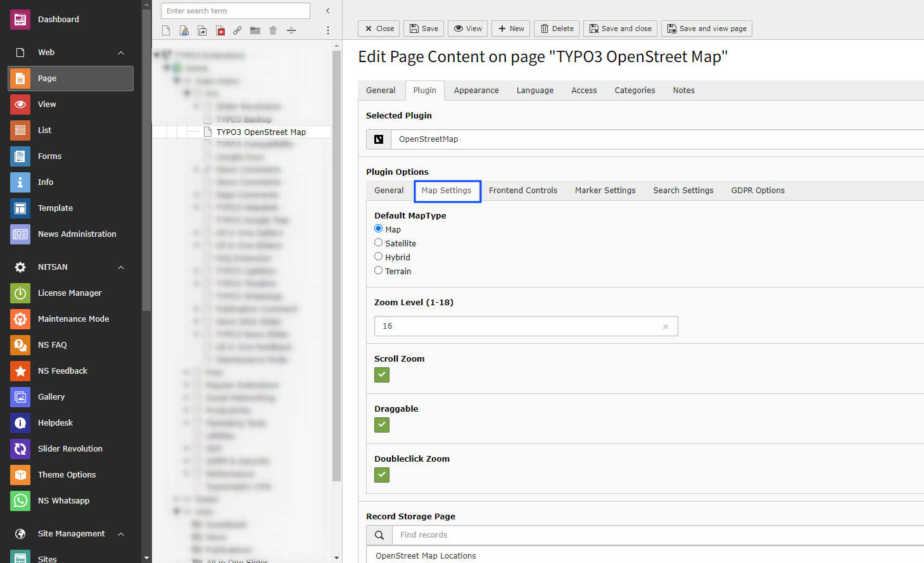
Task: Open the Maintenance Mode icon
Action: (x=20, y=319)
